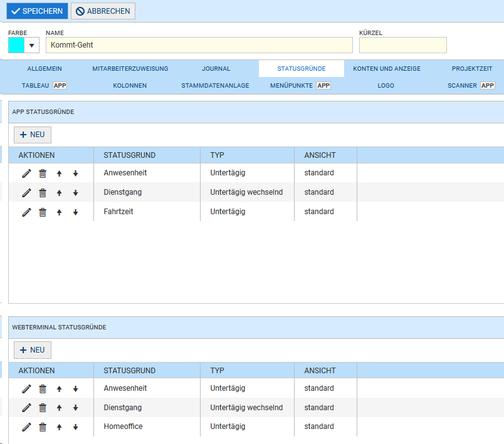Cancel editing with Abbrechen
504x444 pixels.
coord(103,11)
